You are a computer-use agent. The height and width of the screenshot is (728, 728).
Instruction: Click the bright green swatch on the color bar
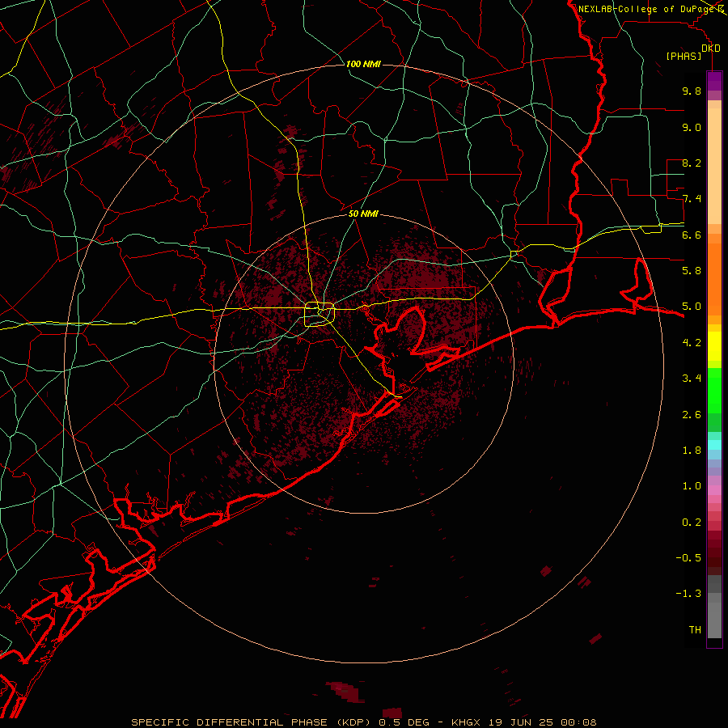[x=714, y=390]
